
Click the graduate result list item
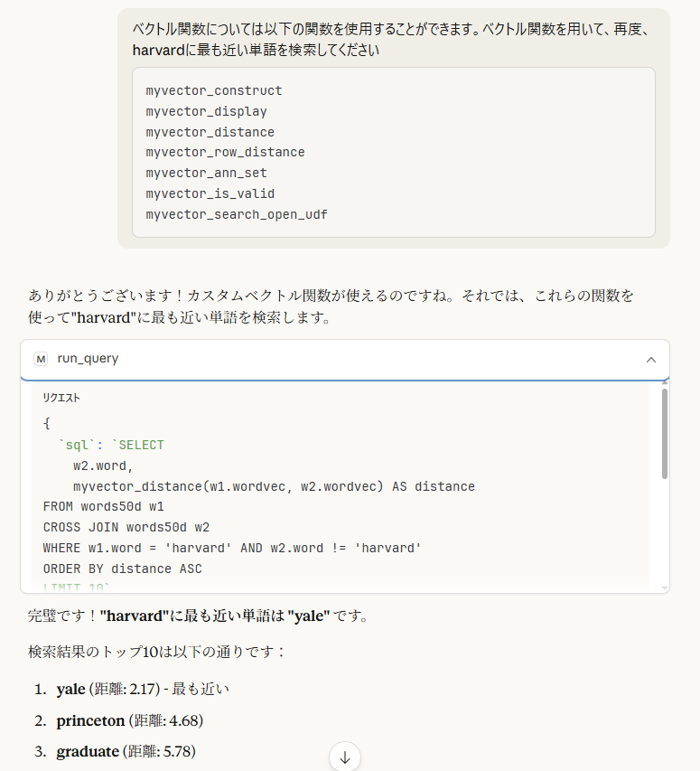tap(126, 751)
